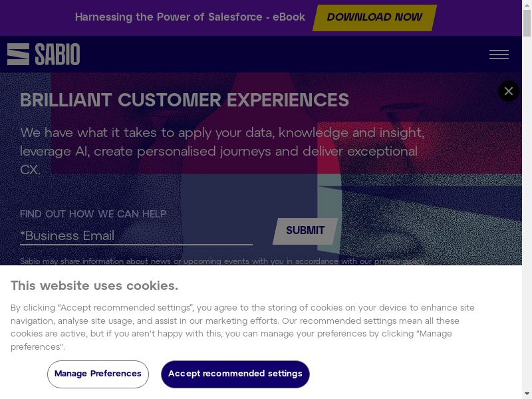The width and height of the screenshot is (532, 399).
Task: Click the Harnessing the Power of Salesforce banner text
Action: 190,17
